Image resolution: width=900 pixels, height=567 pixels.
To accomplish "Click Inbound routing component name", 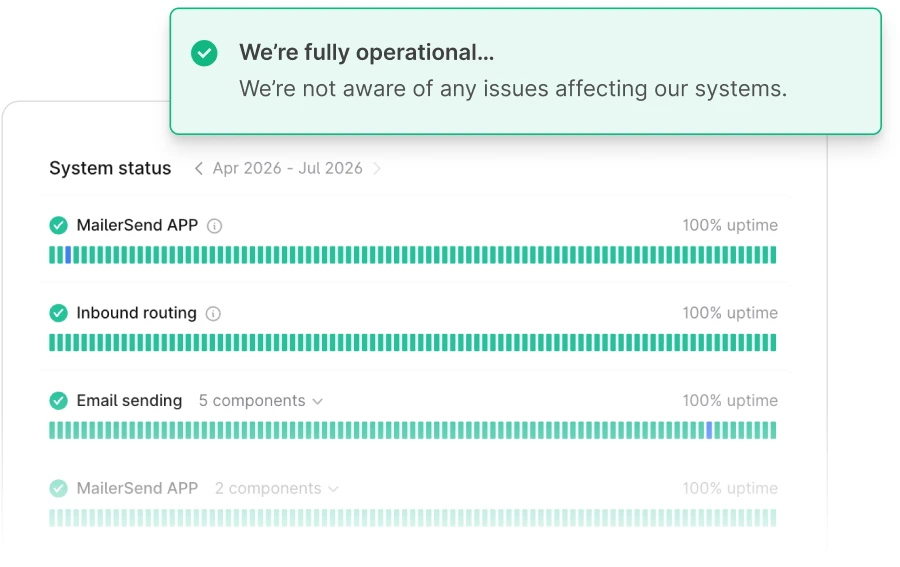I will point(136,313).
